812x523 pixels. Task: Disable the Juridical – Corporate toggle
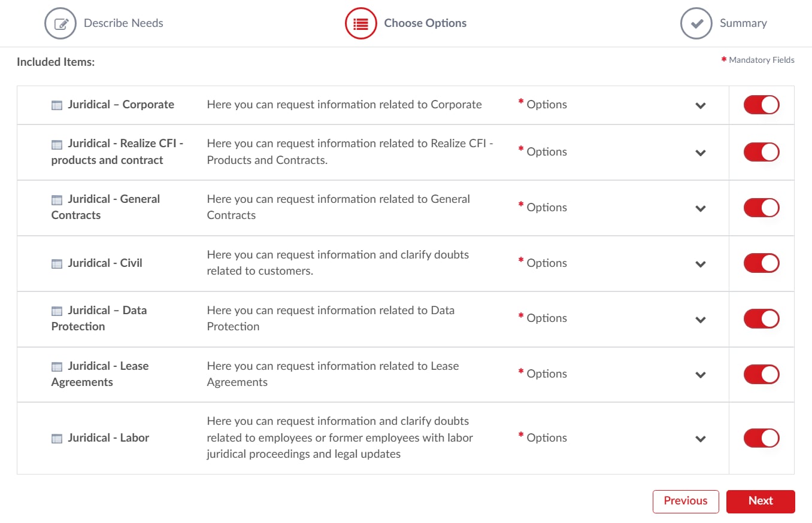[761, 104]
